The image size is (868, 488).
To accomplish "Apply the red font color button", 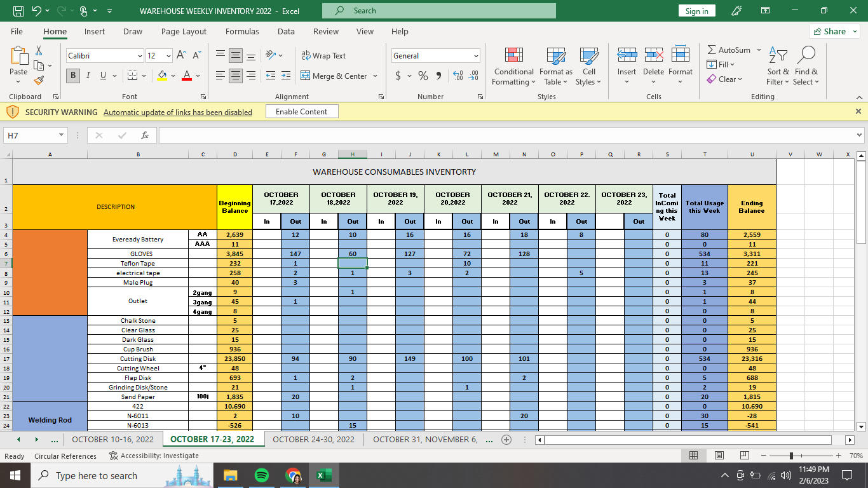I will pyautogui.click(x=187, y=76).
